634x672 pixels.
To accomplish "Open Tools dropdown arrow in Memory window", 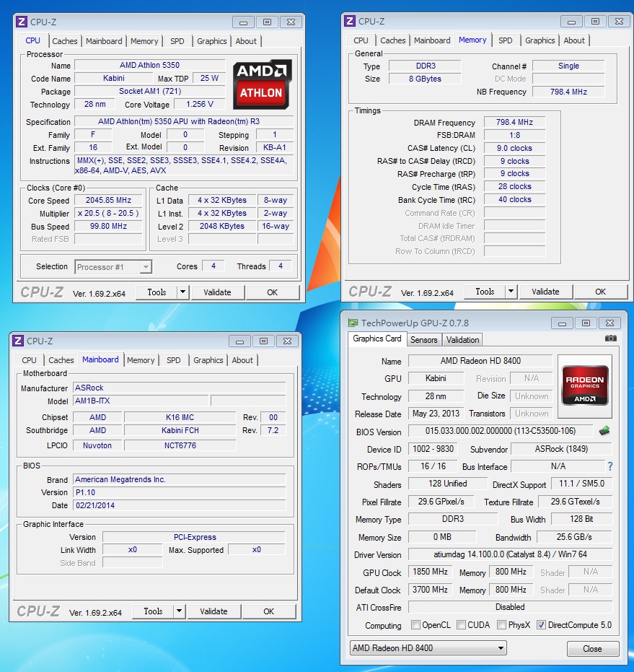I will point(511,292).
